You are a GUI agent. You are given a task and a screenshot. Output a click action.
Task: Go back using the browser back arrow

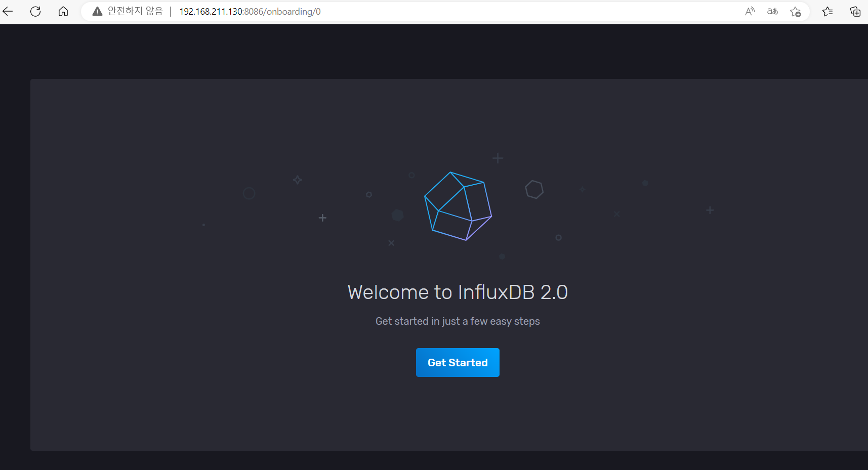[x=8, y=11]
